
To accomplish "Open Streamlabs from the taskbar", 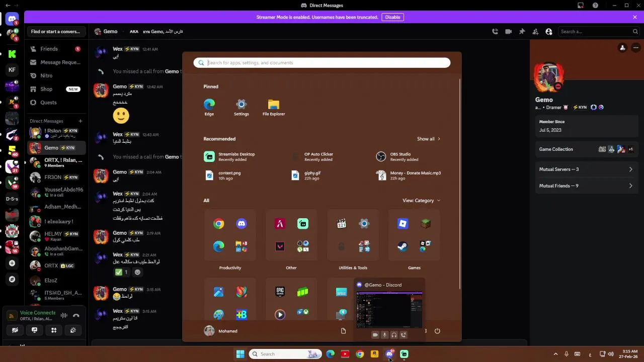I will pos(404,354).
